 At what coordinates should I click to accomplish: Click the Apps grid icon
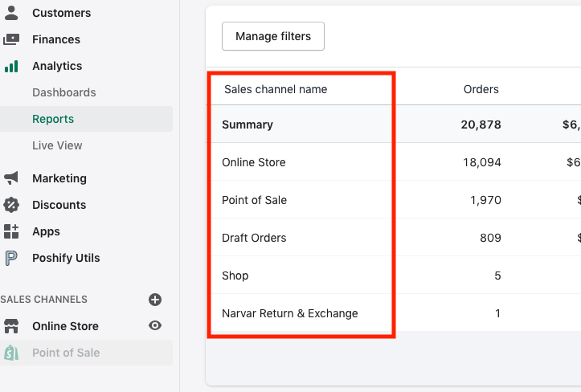click(11, 231)
